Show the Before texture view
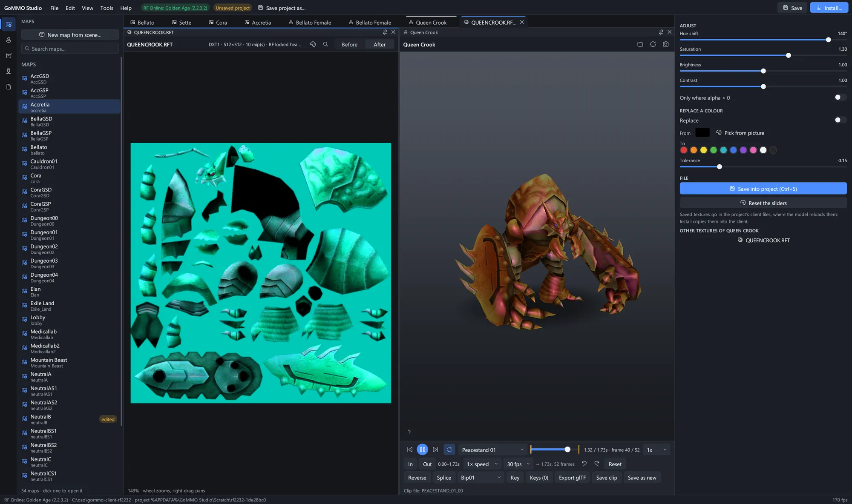The width and height of the screenshot is (852, 504). 349,44
